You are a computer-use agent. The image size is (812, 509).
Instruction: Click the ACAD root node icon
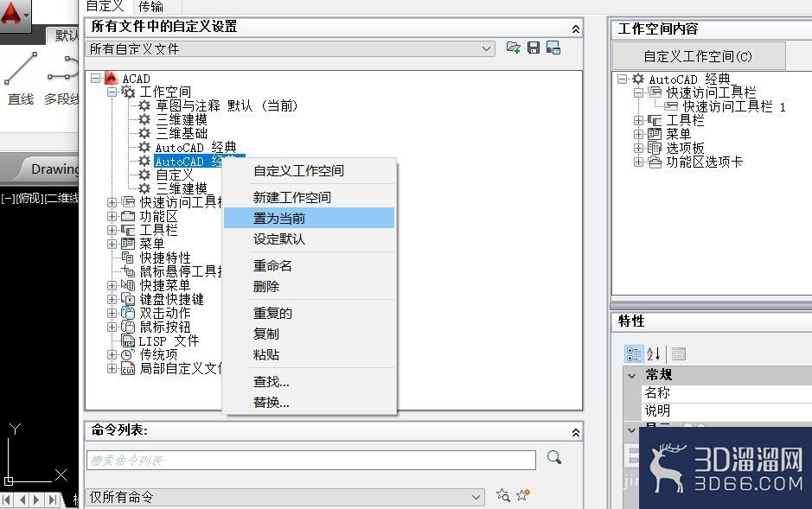pos(112,78)
